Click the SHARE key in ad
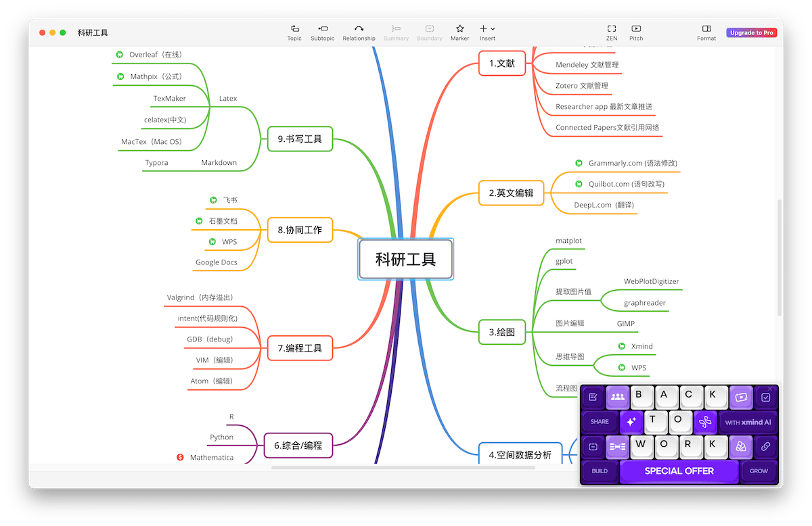The width and height of the screenshot is (812, 526). click(x=600, y=422)
